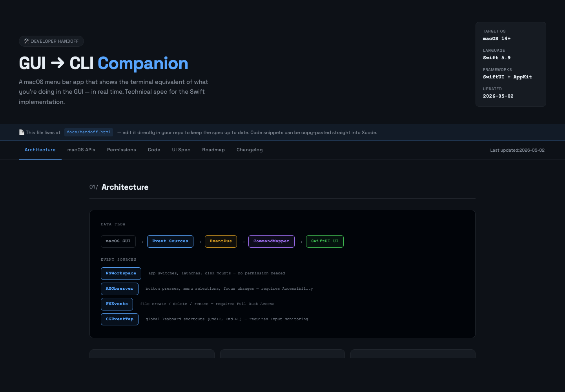
Task: Select the AXObserver source tag
Action: pyautogui.click(x=120, y=289)
